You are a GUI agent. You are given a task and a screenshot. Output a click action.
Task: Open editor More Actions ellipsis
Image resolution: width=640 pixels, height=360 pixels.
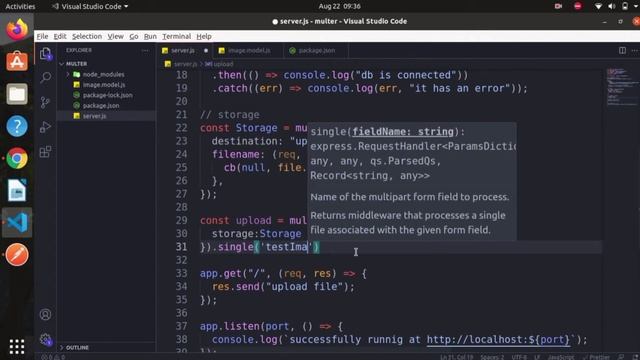[x=635, y=51]
